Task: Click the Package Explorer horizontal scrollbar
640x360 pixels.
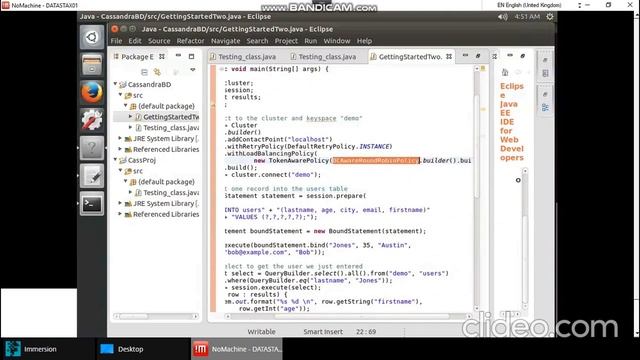Action: tap(134, 316)
